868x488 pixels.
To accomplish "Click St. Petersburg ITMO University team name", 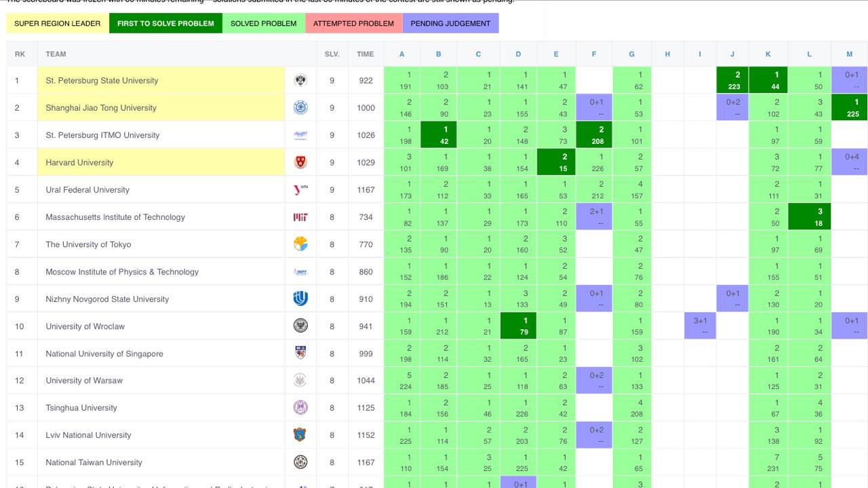I will tap(102, 135).
